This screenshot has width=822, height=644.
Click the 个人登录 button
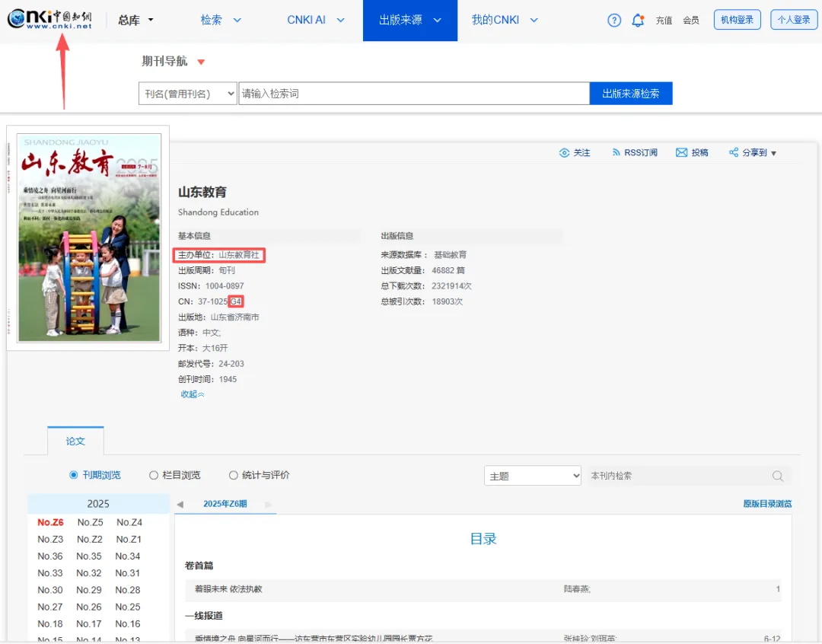tap(794, 20)
